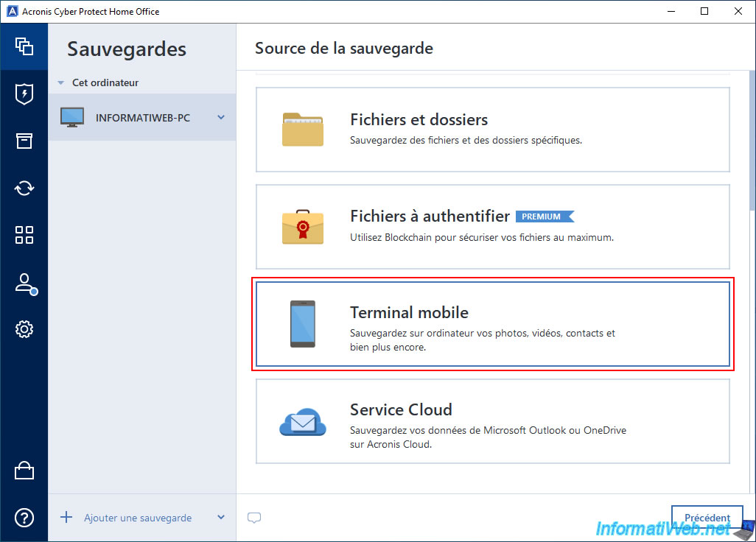Viewport: 756px width, 542px height.
Task: Click the Acronis logo in the title bar
Action: point(12,11)
